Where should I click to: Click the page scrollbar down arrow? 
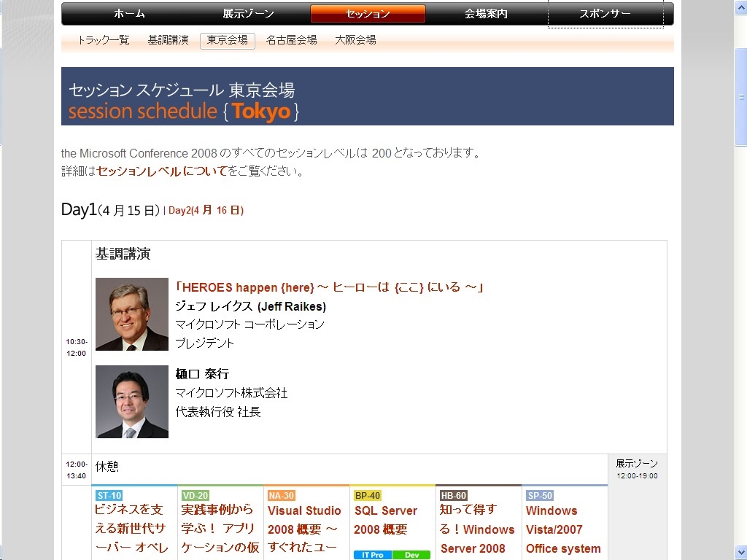point(741,554)
